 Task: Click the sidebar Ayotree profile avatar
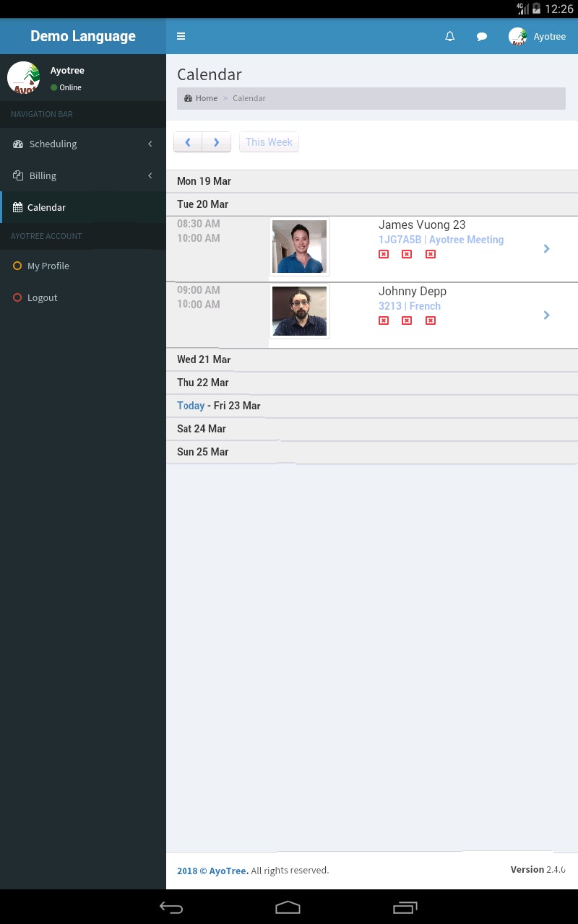coord(24,78)
